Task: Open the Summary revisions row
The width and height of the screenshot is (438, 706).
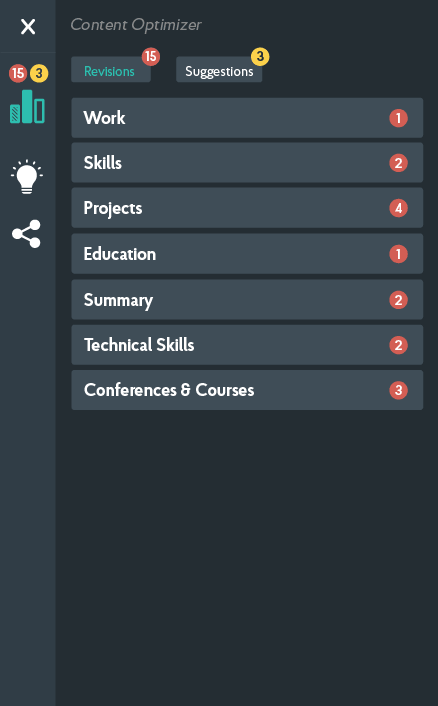Action: click(247, 300)
